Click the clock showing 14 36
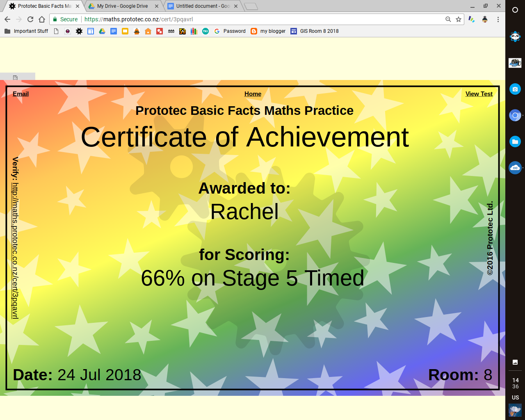The image size is (525, 420). click(516, 383)
